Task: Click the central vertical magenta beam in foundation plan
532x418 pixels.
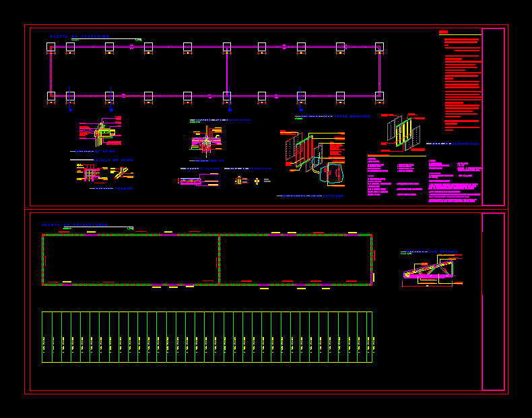Action: pyautogui.click(x=227, y=71)
